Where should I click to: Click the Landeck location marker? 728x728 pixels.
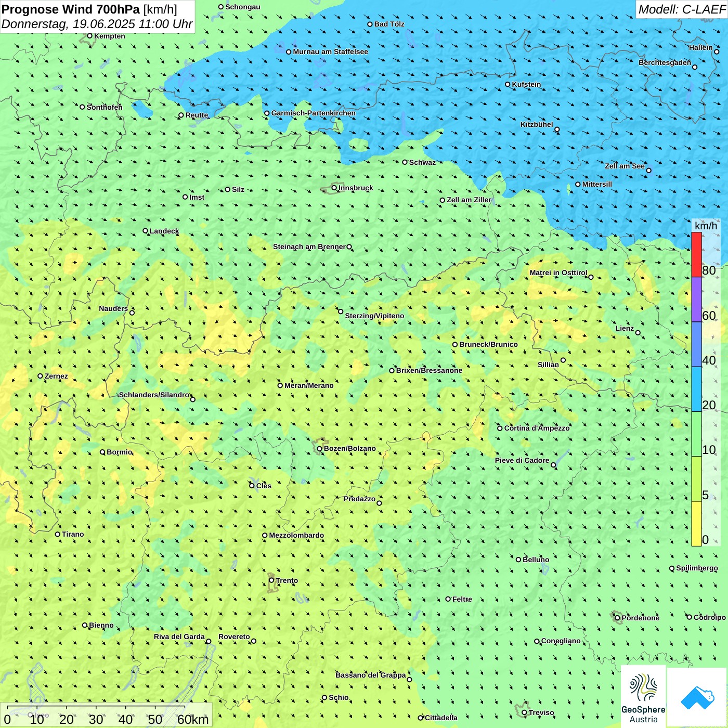[x=145, y=231]
